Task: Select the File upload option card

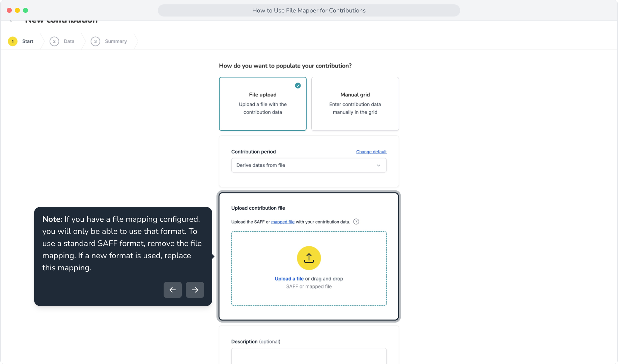Action: coord(263,104)
